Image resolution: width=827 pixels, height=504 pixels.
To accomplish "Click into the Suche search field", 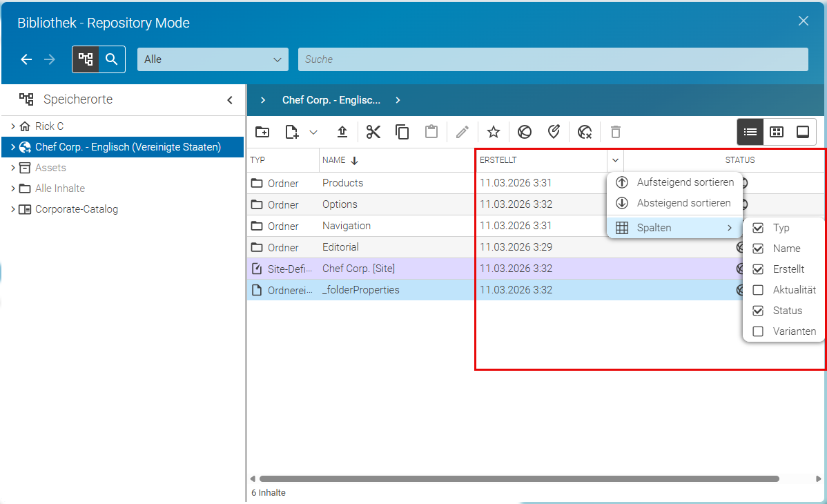I will coord(553,59).
